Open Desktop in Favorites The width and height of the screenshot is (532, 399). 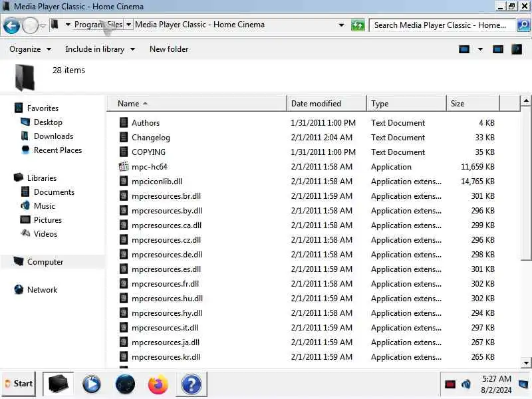(48, 122)
